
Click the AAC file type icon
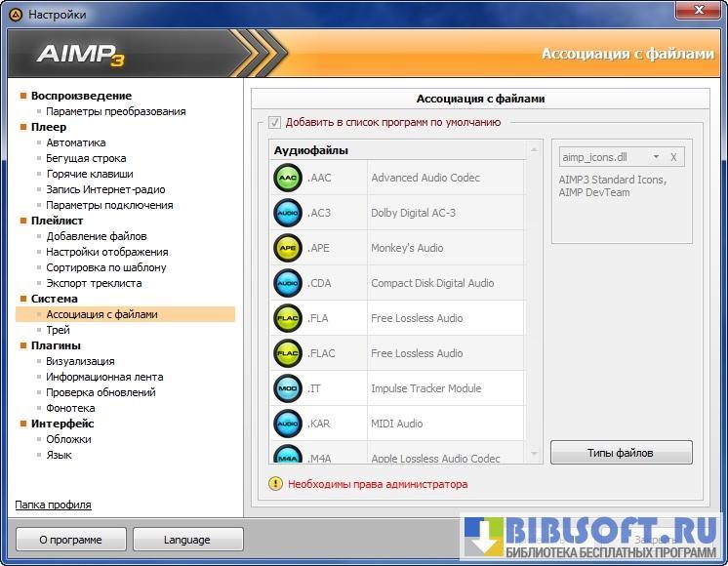tap(288, 178)
